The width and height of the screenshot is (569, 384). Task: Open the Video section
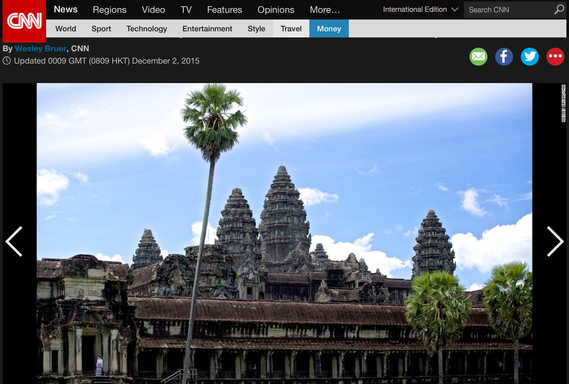(153, 10)
